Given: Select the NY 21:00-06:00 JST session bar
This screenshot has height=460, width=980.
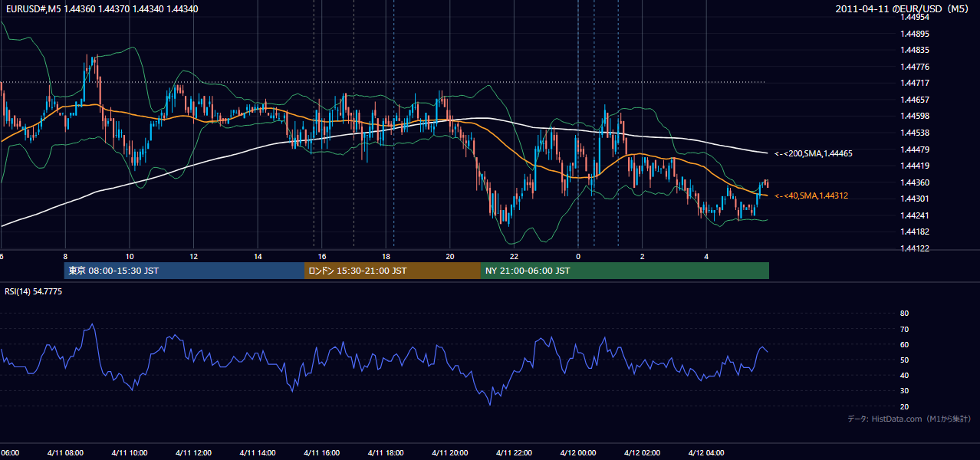Looking at the screenshot, I should pos(625,271).
